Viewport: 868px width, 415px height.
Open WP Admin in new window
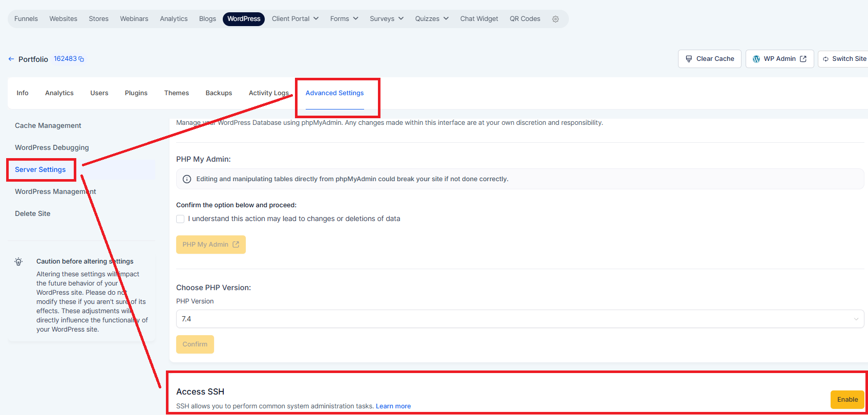(780, 59)
